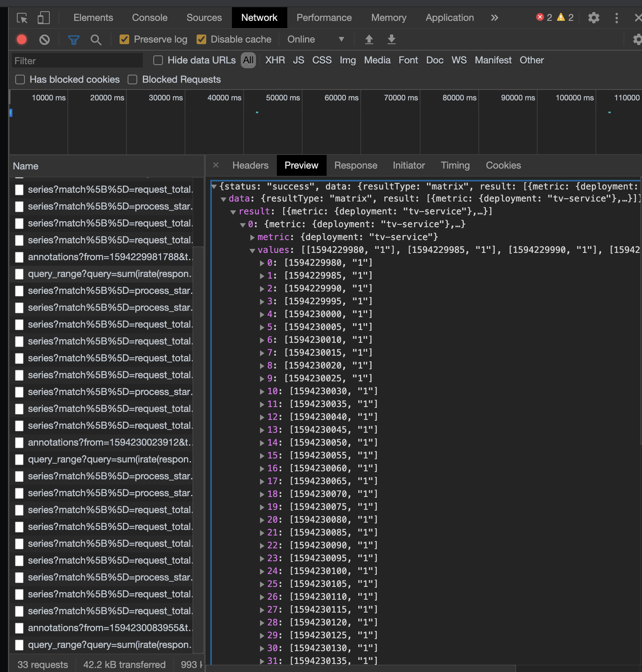
Task: Filter requests by Other type
Action: [532, 60]
